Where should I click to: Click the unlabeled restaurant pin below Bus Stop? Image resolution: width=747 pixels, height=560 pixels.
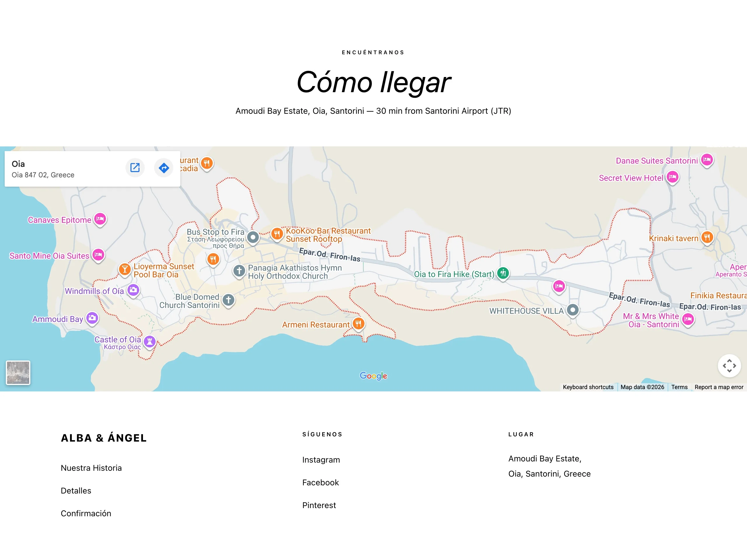tap(213, 260)
